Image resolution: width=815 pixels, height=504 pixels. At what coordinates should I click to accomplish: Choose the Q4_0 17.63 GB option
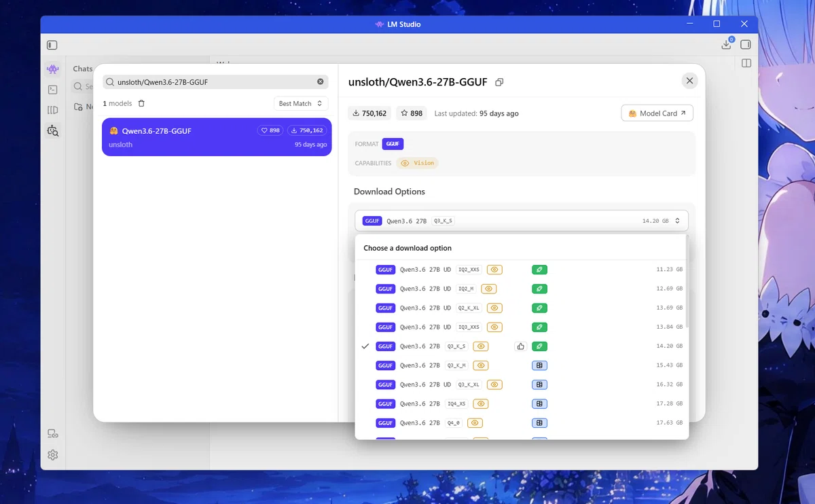521,422
